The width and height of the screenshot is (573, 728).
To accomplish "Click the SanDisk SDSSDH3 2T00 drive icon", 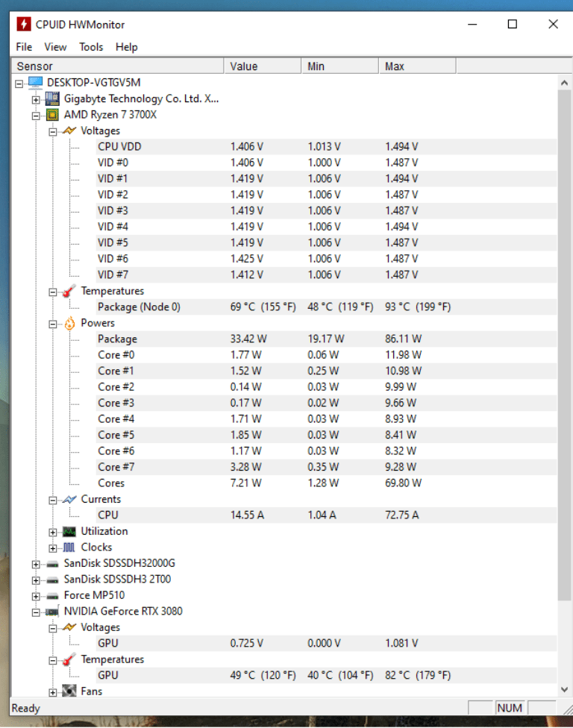I will coord(52,580).
